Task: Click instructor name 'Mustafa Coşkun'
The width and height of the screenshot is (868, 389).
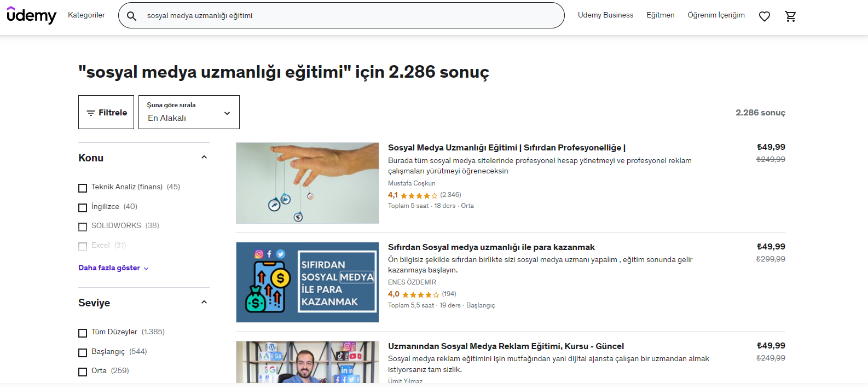Action: (412, 183)
